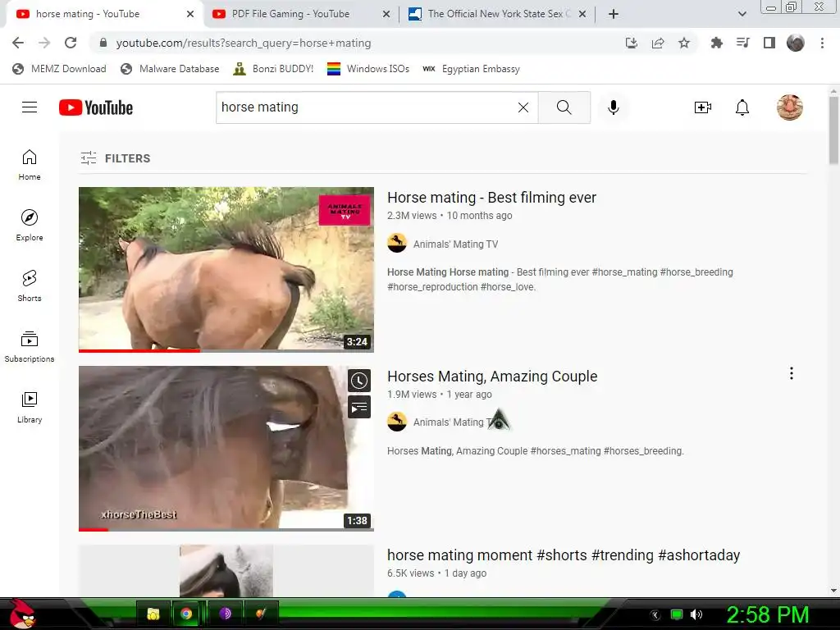Open the 1:38 video thumbnail
The image size is (840, 630).
point(226,449)
